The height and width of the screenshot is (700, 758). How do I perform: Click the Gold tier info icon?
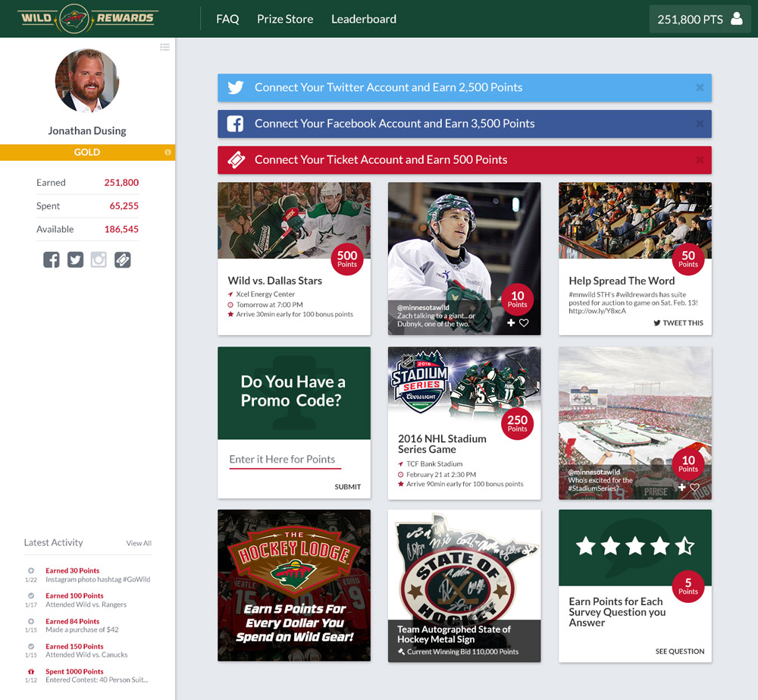168,152
